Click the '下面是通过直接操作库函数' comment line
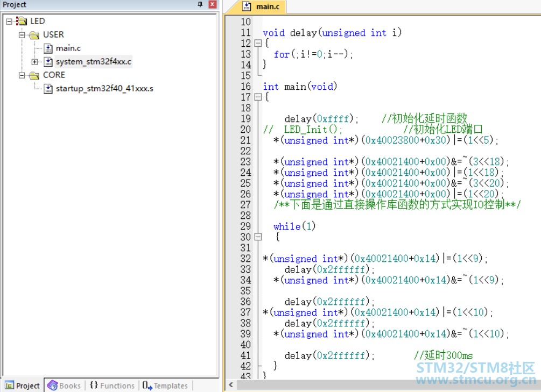Image resolution: width=541 pixels, height=392 pixels. click(x=397, y=205)
